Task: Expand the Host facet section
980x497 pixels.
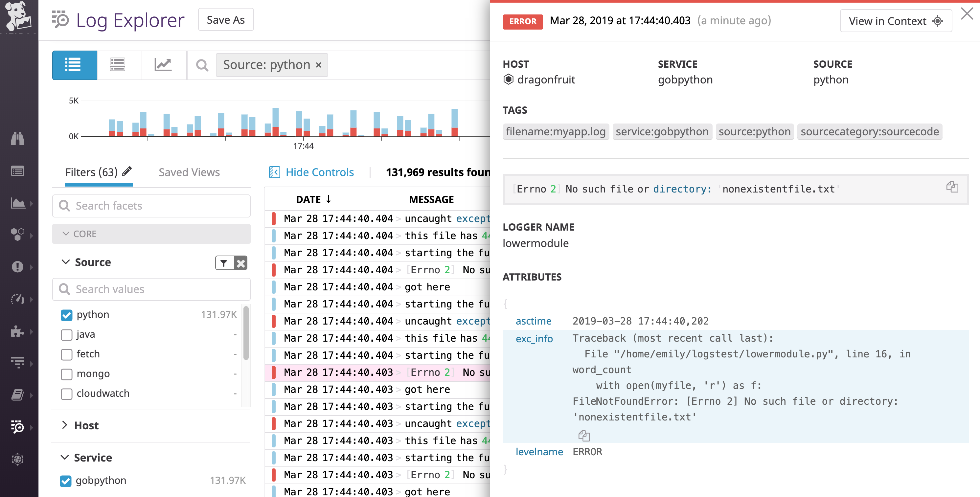Action: click(x=65, y=425)
